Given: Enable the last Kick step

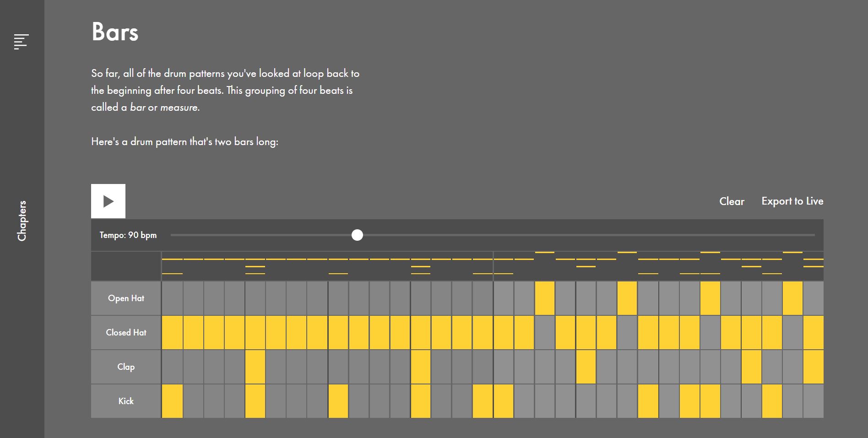Looking at the screenshot, I should tap(813, 401).
